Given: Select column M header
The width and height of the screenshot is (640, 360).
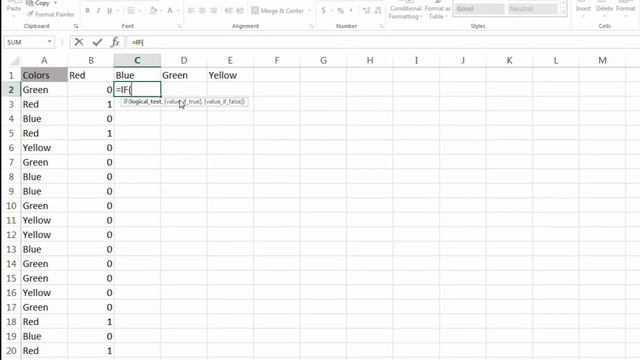Looking at the screenshot, I should coord(602,60).
